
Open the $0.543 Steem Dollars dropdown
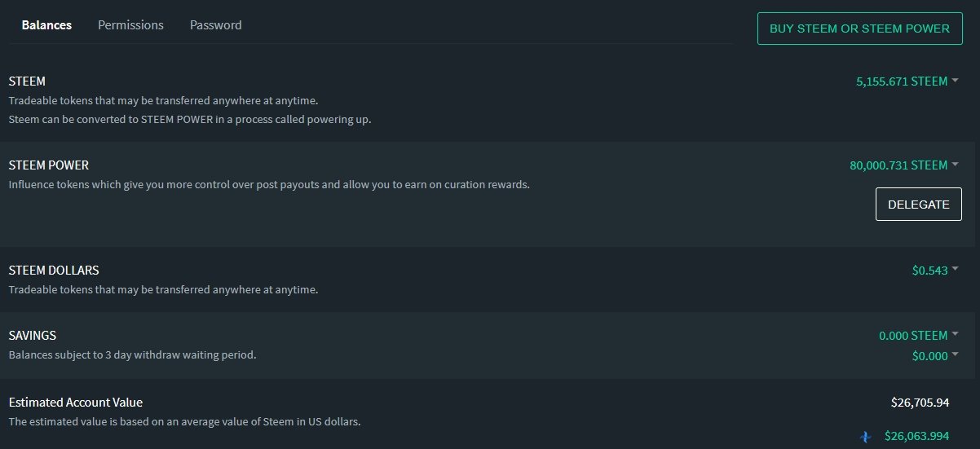tap(935, 271)
